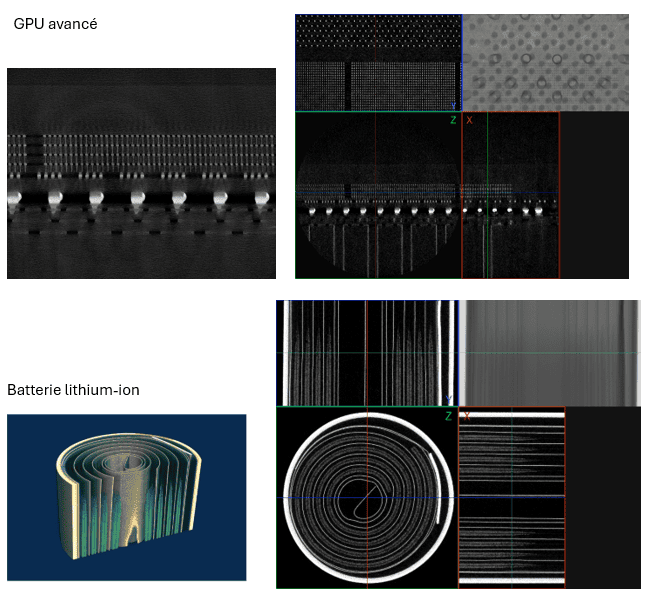This screenshot has width=646, height=604.
Task: Click the empty dark panel right of battery slices
Action: tap(603, 497)
